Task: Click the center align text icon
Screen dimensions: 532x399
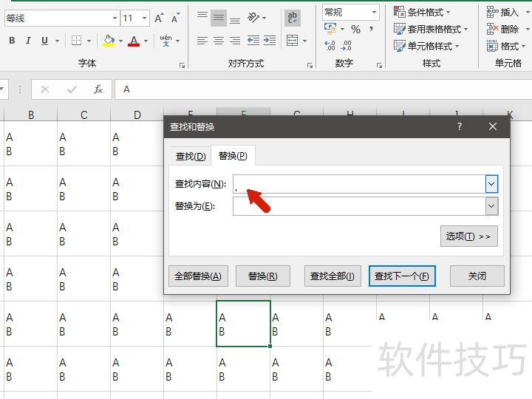Action: pyautogui.click(x=219, y=41)
